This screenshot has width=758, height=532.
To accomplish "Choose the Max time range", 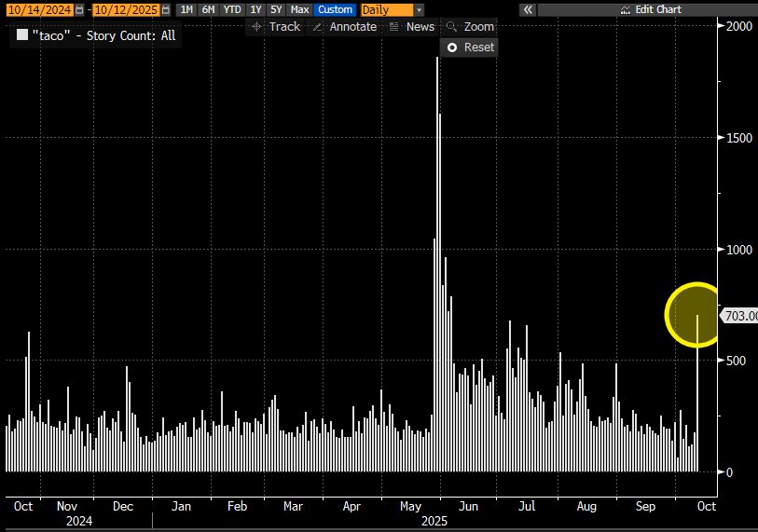I will (300, 9).
